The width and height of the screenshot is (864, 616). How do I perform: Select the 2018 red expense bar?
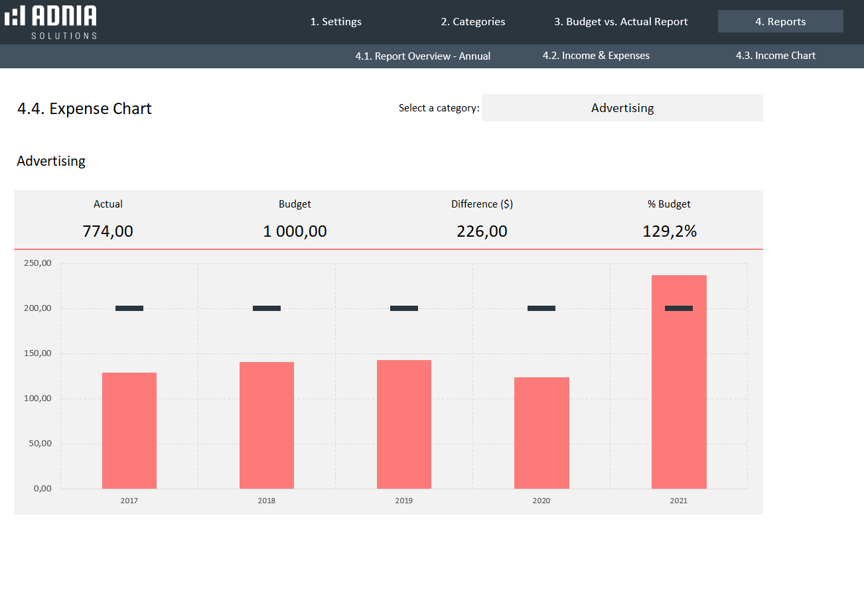(267, 426)
